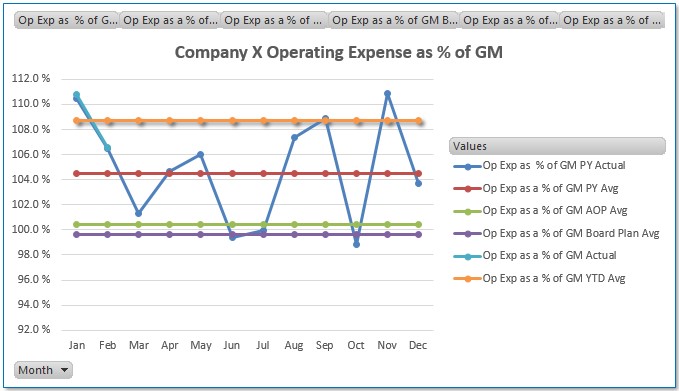Click the Dec label on horizontal axis
The width and height of the screenshot is (679, 391).
[x=418, y=345]
